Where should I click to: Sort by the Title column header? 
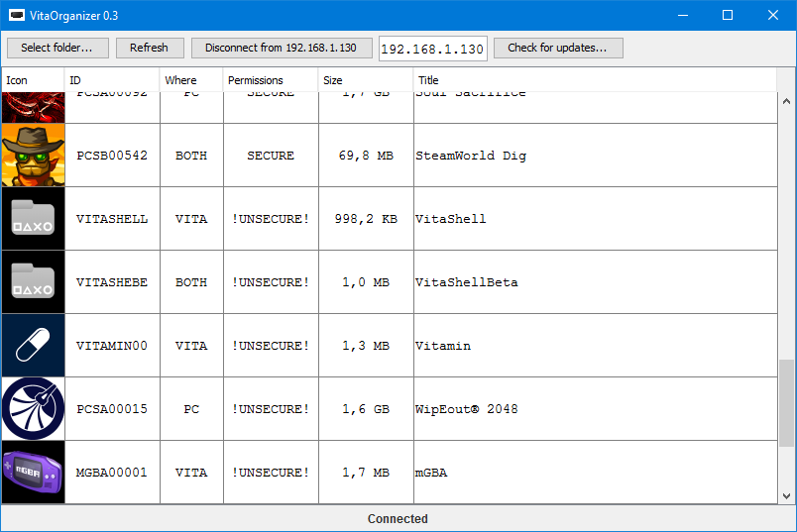click(x=595, y=80)
